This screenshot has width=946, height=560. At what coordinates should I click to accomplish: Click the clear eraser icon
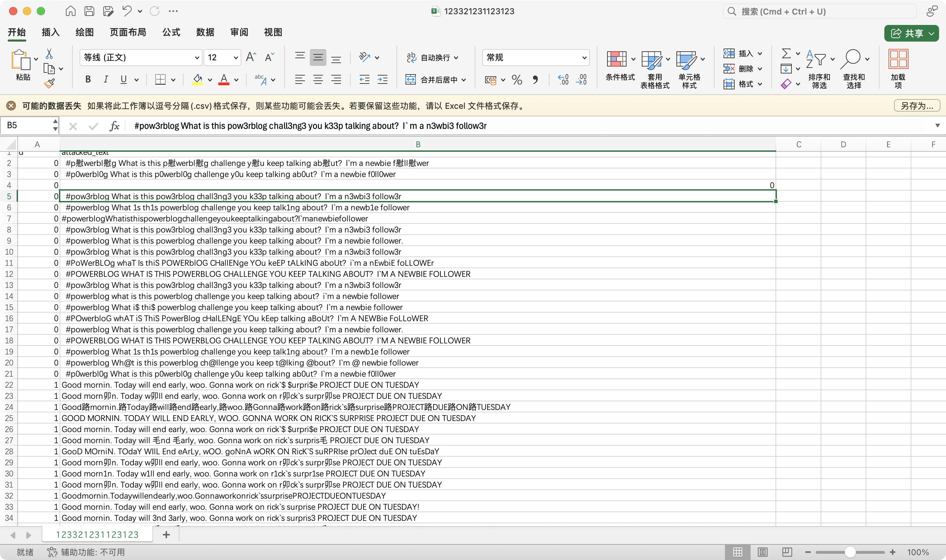coord(786,84)
